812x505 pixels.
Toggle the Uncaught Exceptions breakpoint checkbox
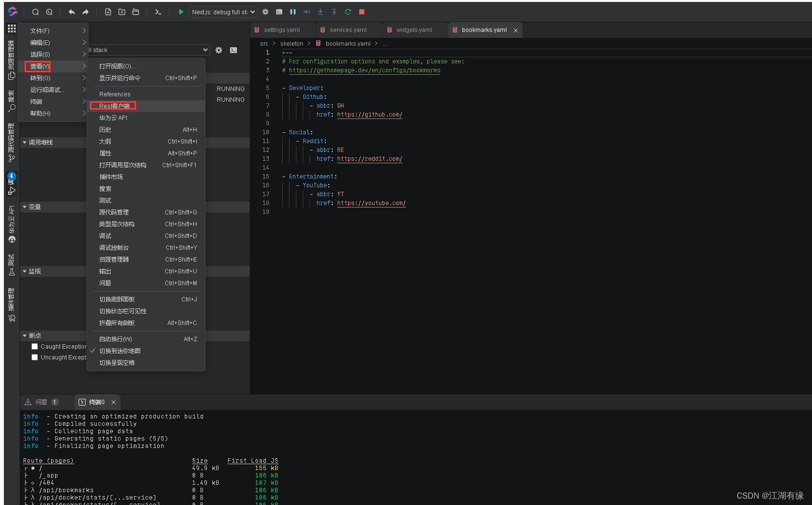point(34,357)
